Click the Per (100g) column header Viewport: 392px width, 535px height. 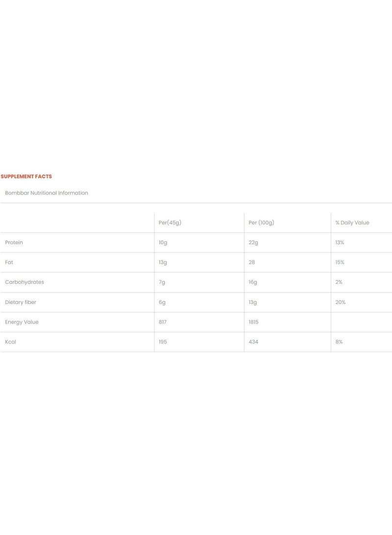261,223
